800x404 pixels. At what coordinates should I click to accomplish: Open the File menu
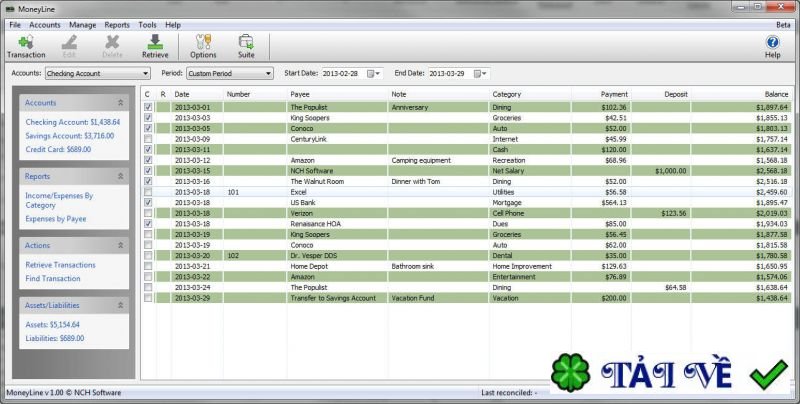coord(15,25)
